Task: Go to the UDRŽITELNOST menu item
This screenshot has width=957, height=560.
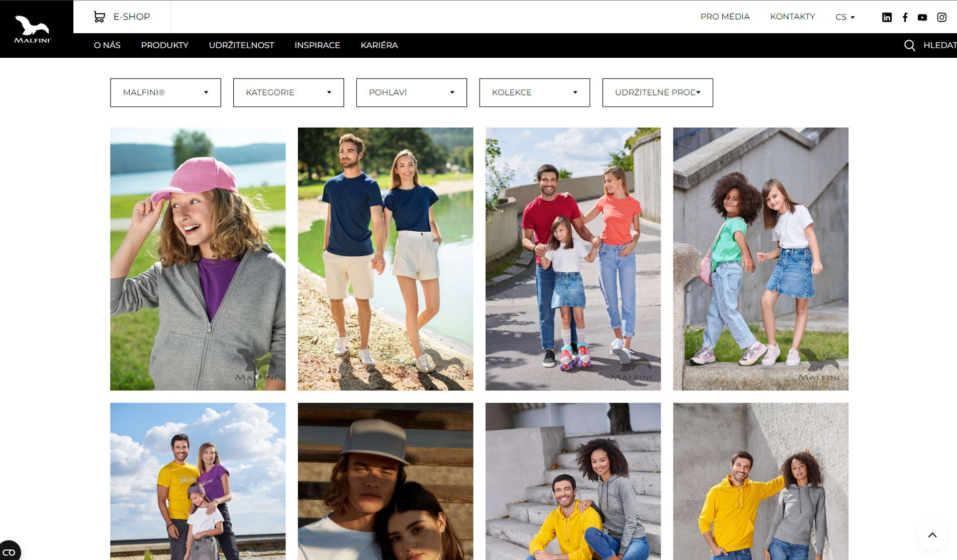Action: point(241,45)
